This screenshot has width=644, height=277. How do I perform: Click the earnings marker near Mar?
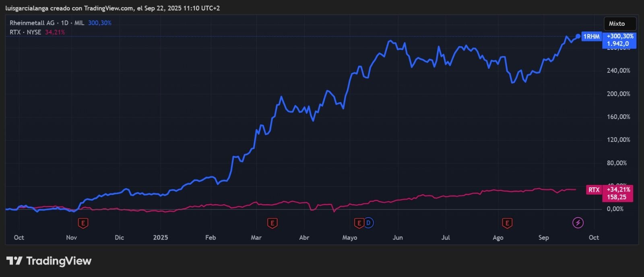pyautogui.click(x=272, y=223)
